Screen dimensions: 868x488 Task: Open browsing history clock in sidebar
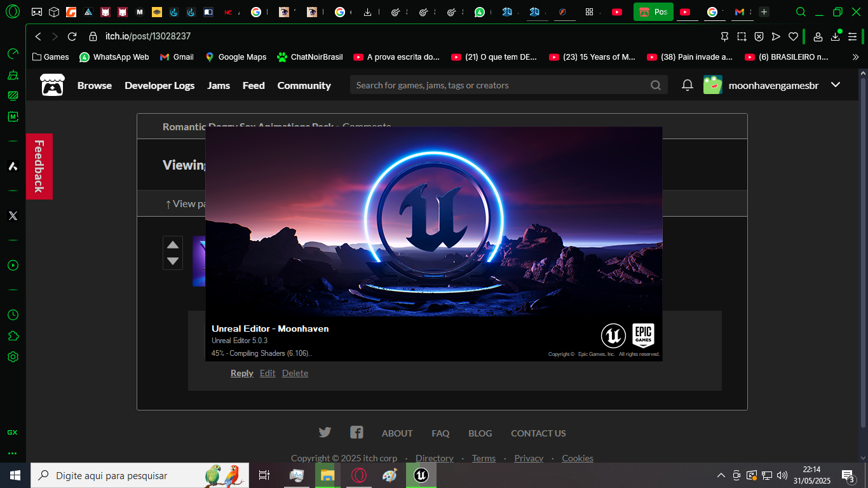(x=13, y=315)
